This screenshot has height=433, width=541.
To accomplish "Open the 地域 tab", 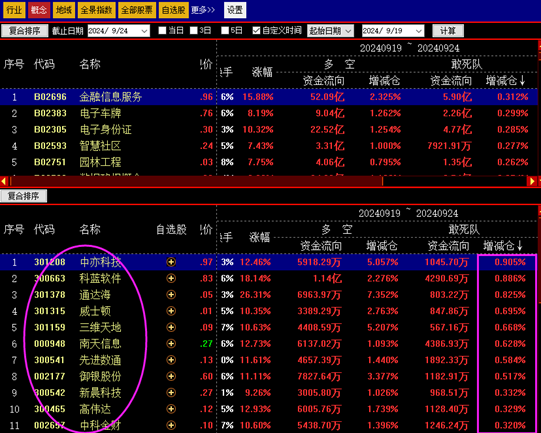I will tap(64, 10).
